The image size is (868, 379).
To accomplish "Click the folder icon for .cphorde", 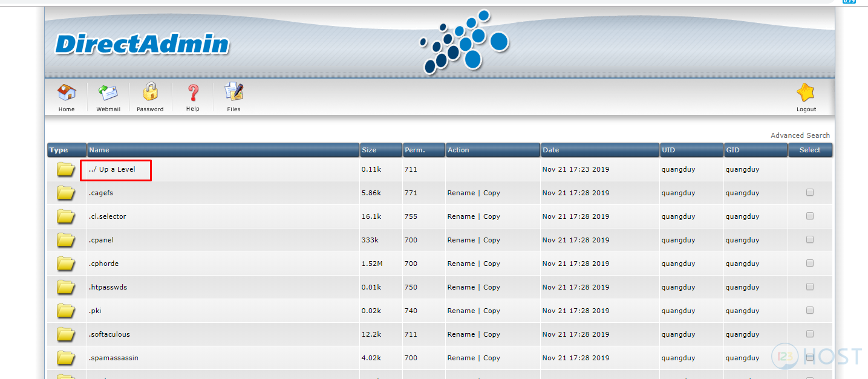I will click(66, 264).
